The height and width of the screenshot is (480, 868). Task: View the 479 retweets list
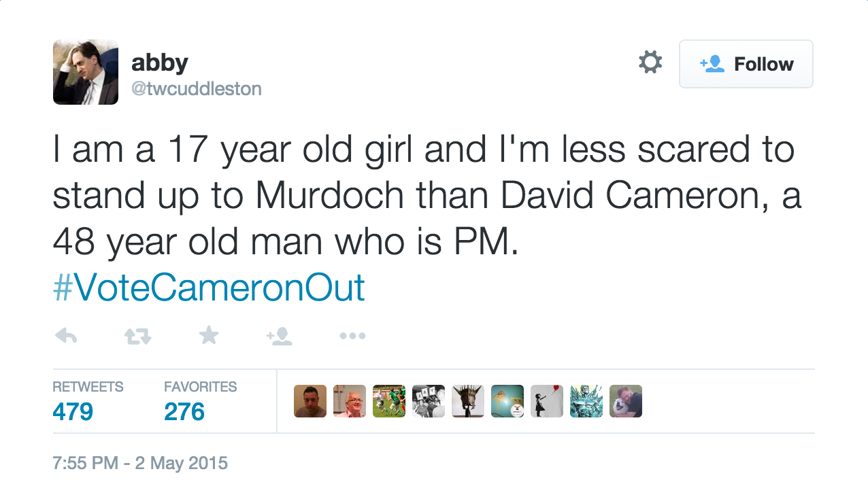click(73, 411)
